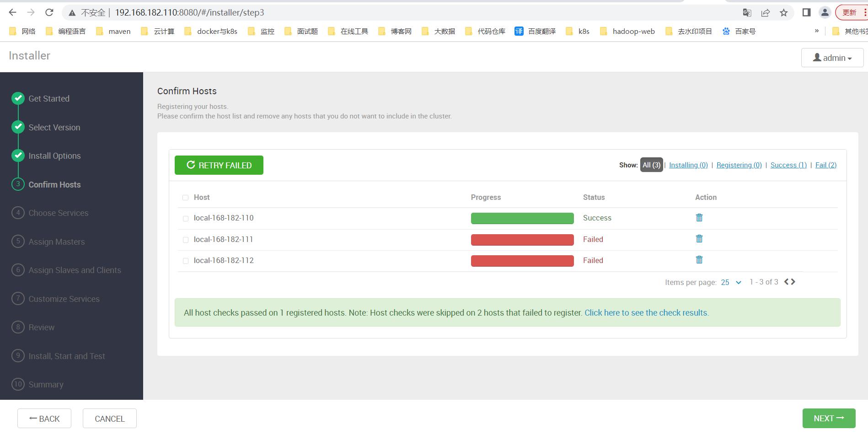Image resolution: width=868 pixels, height=435 pixels.
Task: Filter hosts by Registering (0)
Action: [x=739, y=165]
